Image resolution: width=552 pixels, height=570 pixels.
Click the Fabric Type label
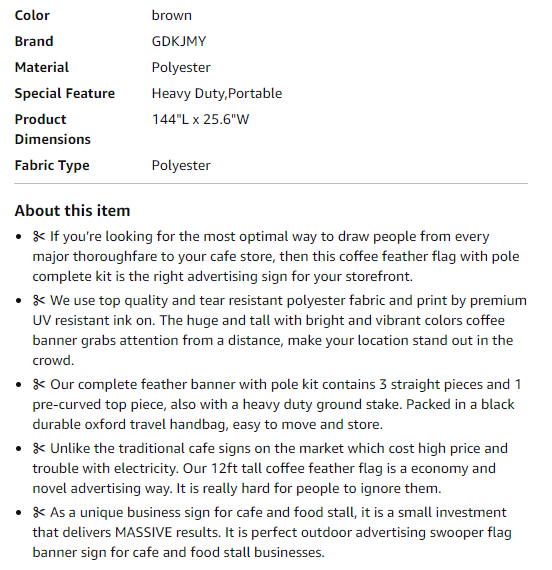point(52,166)
